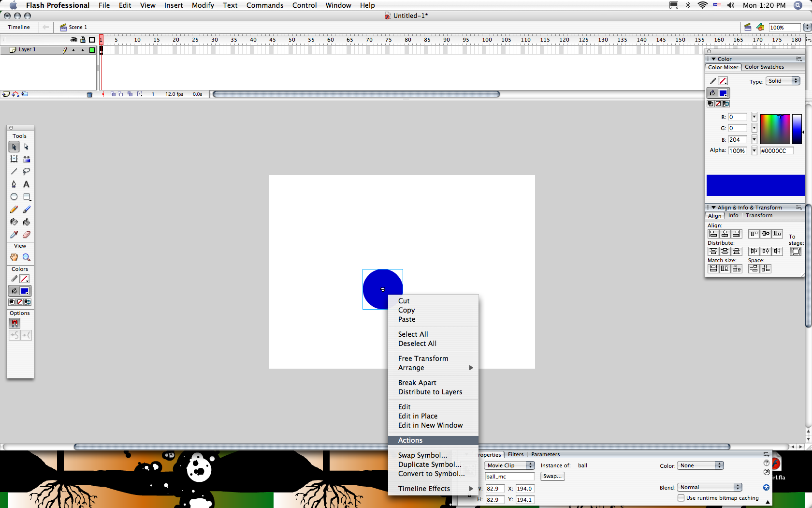Toggle lock all layers padlock icon

pyautogui.click(x=83, y=40)
